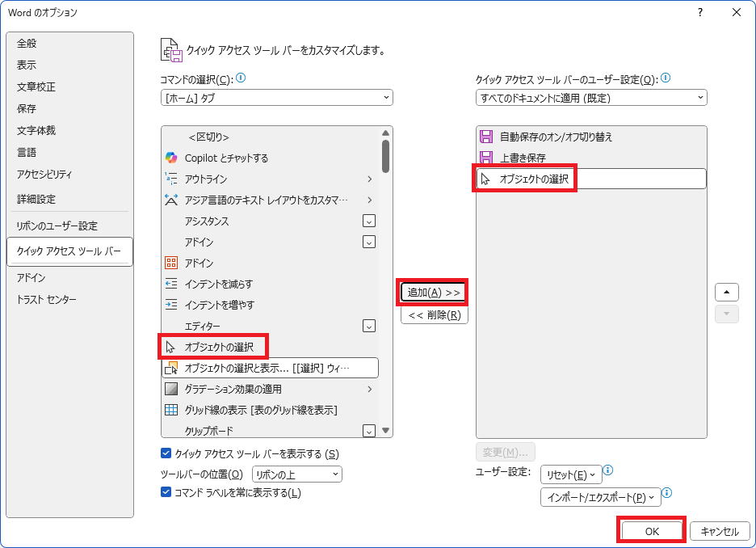Open the リセット dropdown menu

[571, 474]
